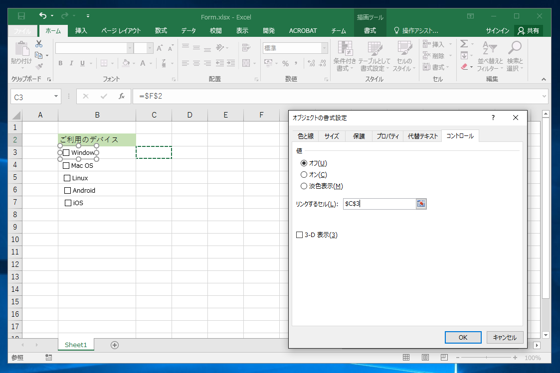Click the Paste clipboard icon

[22, 49]
